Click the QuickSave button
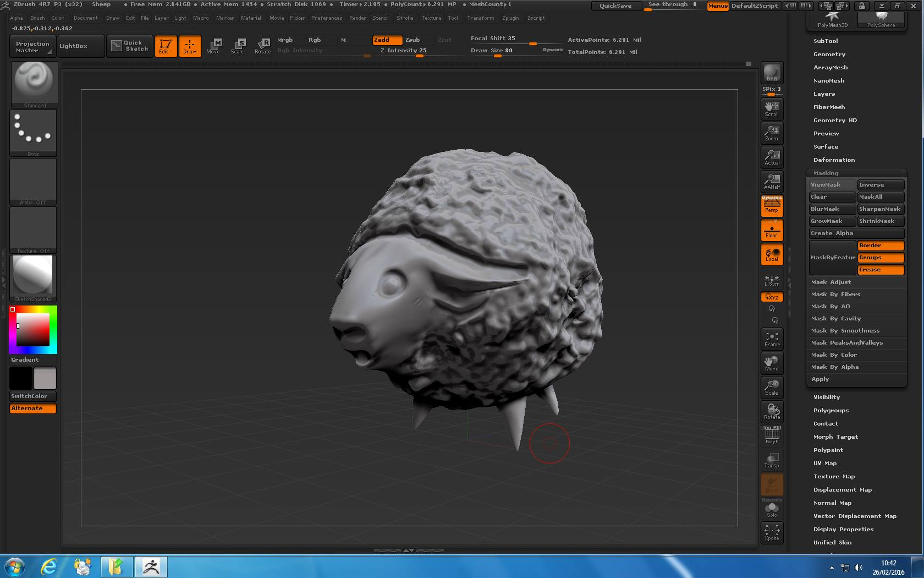This screenshot has width=924, height=578. 615,6
